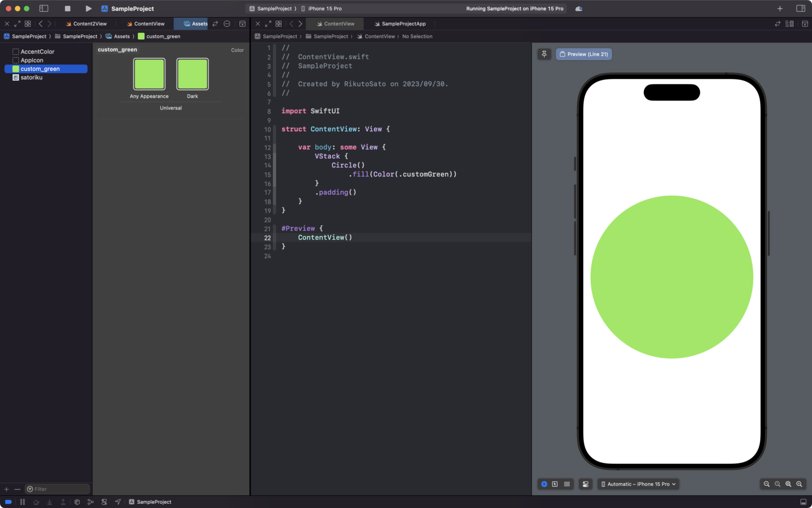Pause the running app
The image size is (812, 508).
(x=23, y=501)
